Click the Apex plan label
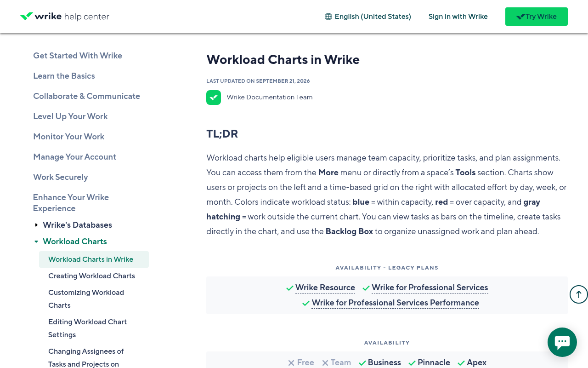 click(476, 362)
